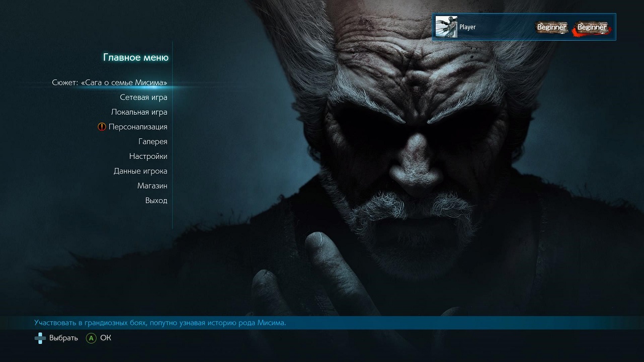Click the Beginner badge with red splatter

[592, 27]
